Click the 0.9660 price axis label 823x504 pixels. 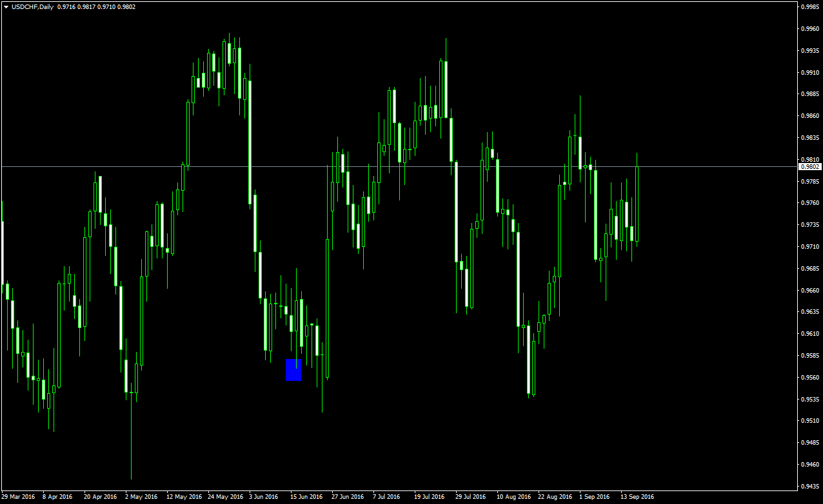click(x=810, y=291)
